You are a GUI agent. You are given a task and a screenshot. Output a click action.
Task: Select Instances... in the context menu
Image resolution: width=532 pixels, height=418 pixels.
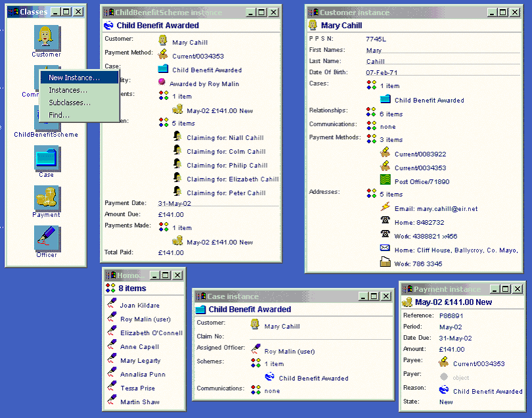(68, 90)
